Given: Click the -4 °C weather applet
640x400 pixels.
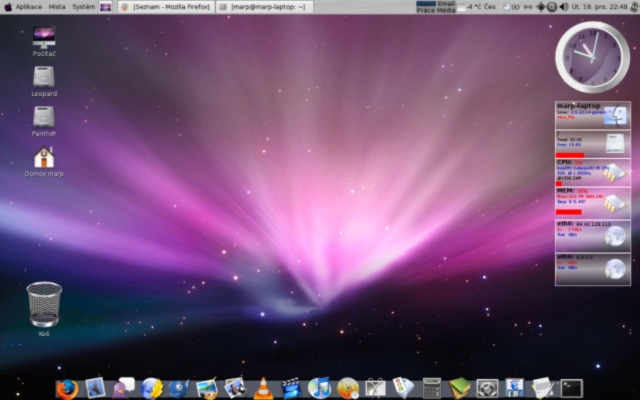Looking at the screenshot, I should pyautogui.click(x=477, y=7).
